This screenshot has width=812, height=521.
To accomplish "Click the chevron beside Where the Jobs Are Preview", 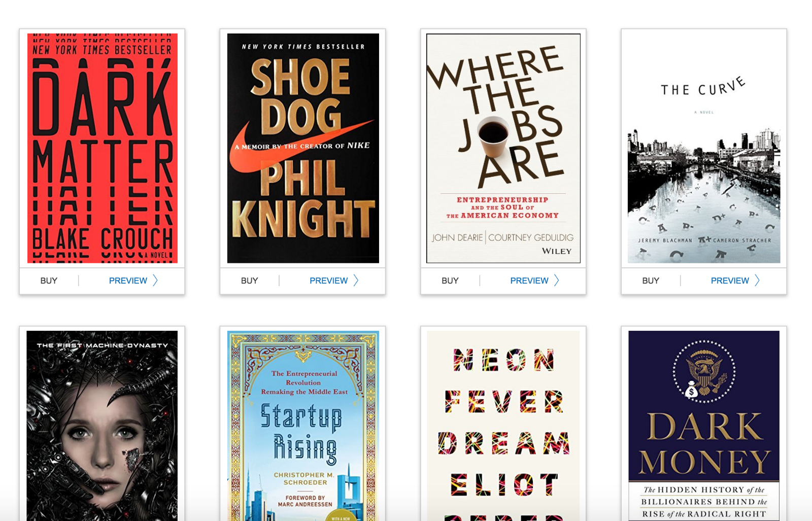I will tap(556, 281).
